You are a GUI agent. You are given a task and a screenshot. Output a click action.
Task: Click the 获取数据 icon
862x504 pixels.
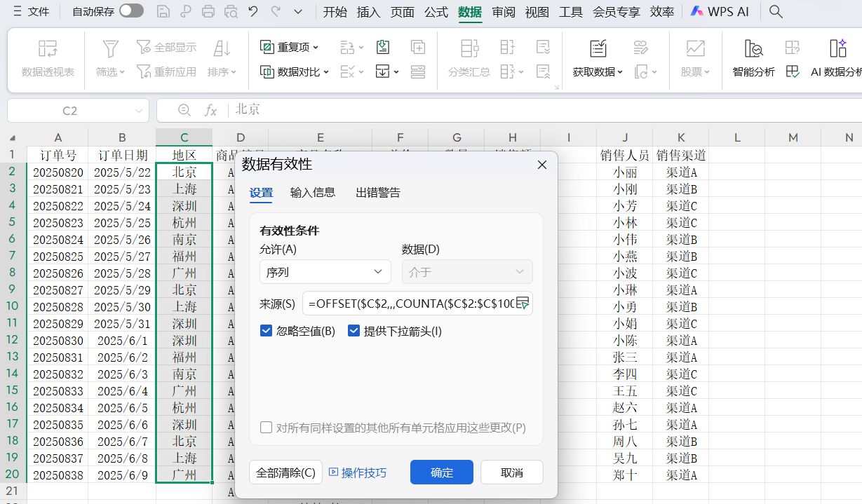point(598,49)
